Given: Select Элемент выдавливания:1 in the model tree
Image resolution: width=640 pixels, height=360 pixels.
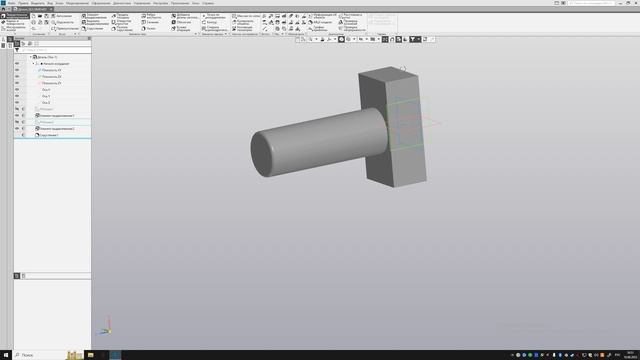Looking at the screenshot, I should [x=55, y=116].
